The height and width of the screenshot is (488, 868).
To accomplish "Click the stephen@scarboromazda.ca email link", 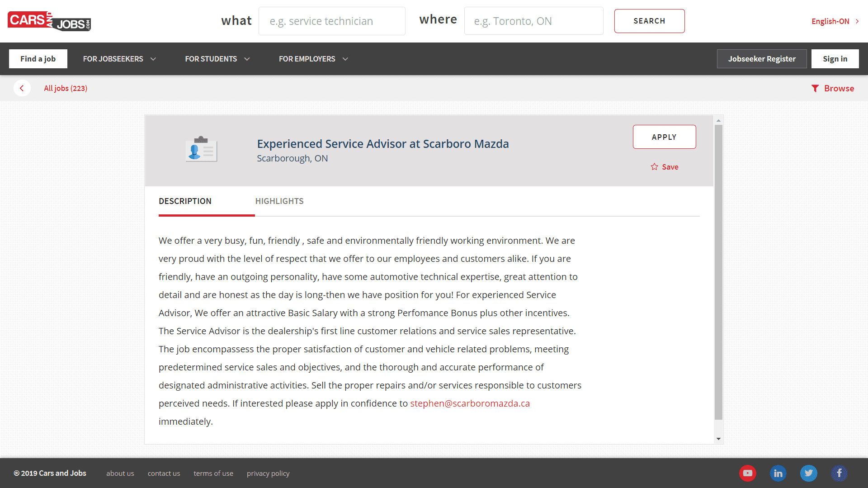I will tap(470, 403).
